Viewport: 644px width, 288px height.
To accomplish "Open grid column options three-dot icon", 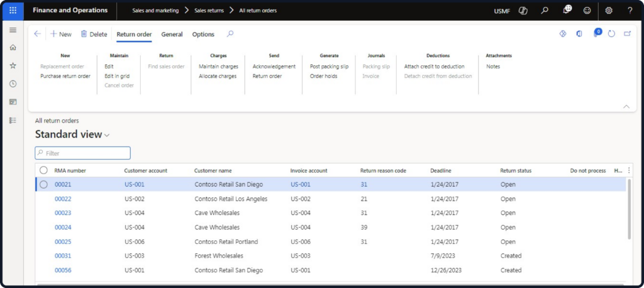I will [x=628, y=170].
